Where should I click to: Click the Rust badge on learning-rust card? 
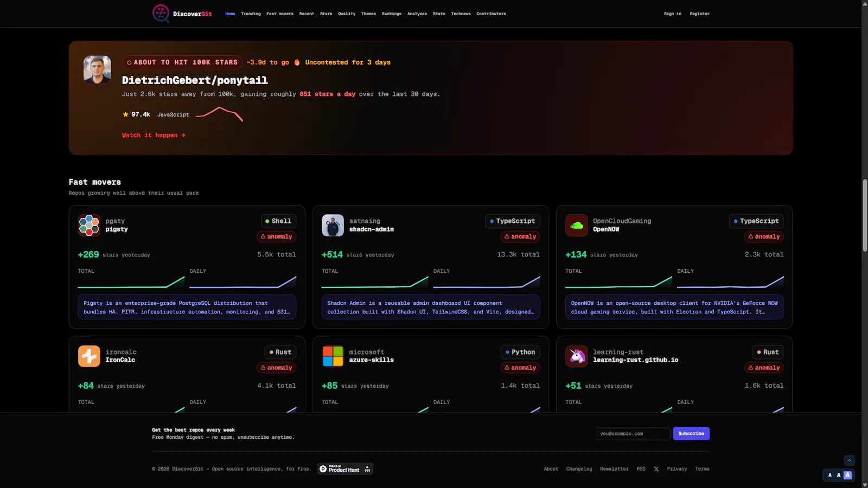pyautogui.click(x=768, y=352)
